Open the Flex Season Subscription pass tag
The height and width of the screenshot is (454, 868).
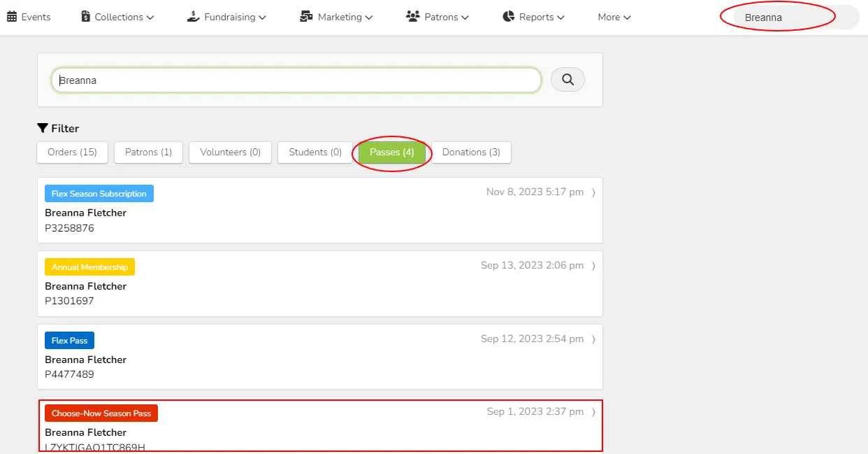pyautogui.click(x=99, y=194)
